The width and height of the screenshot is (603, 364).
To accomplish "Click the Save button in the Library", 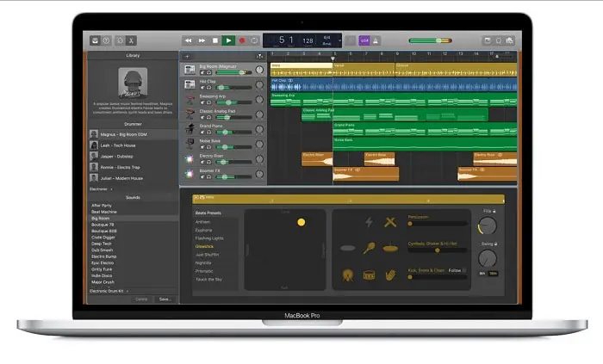I will tap(165, 299).
